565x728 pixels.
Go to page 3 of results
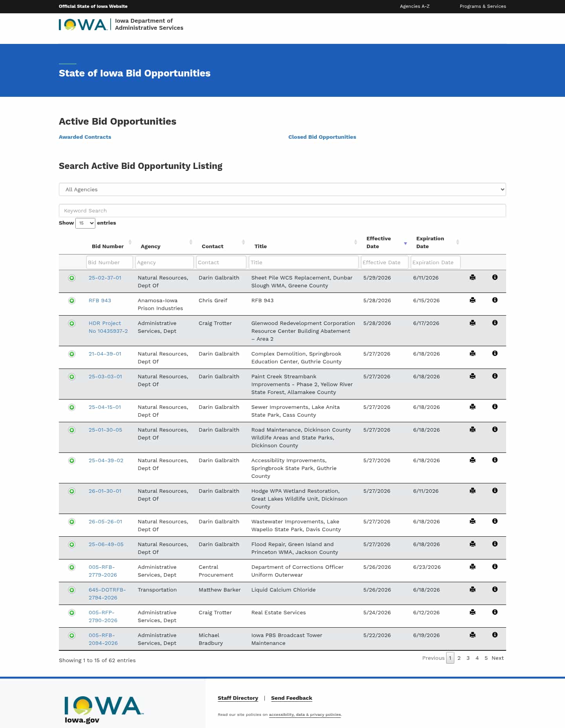468,658
